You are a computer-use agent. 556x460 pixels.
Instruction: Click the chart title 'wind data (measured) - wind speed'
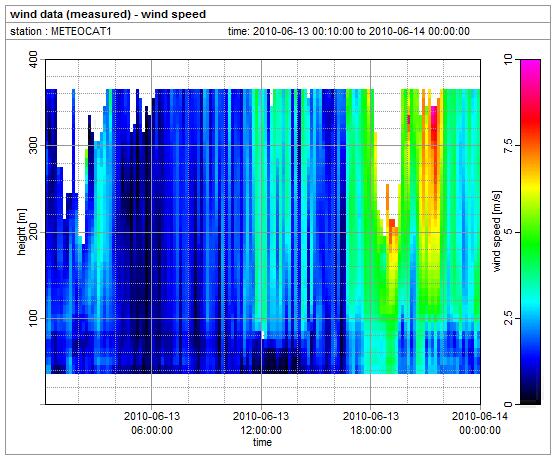[108, 14]
